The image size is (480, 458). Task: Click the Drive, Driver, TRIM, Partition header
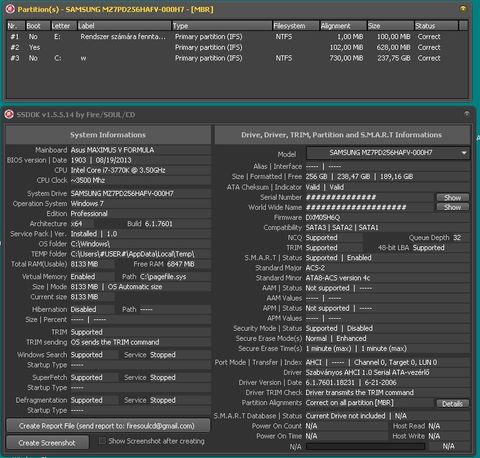pyautogui.click(x=342, y=135)
